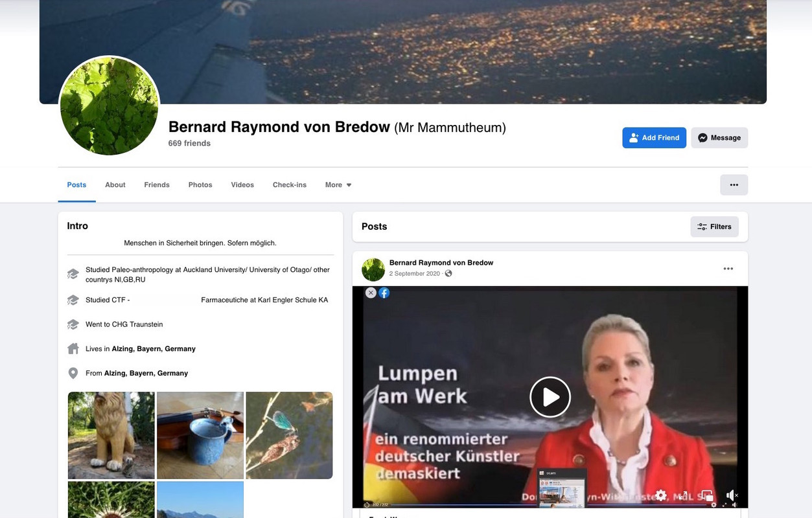The width and height of the screenshot is (812, 518).
Task: Open video settings gear icon
Action: (x=660, y=495)
